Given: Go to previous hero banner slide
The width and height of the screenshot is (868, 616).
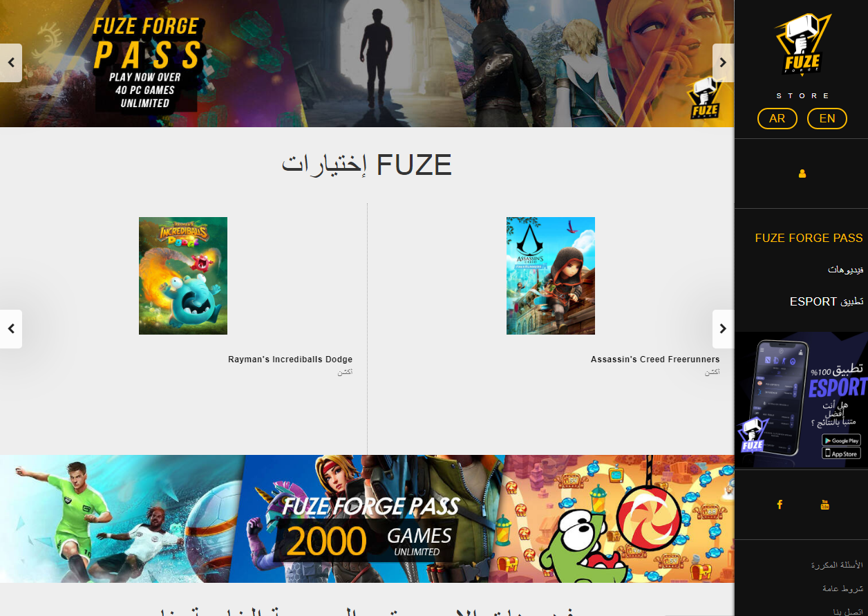Looking at the screenshot, I should [11, 63].
